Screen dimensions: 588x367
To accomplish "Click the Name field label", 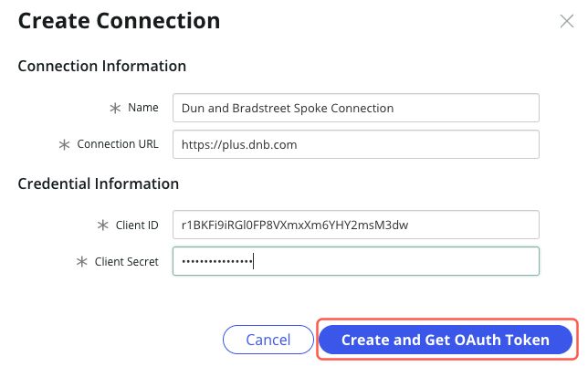I will coord(142,108).
